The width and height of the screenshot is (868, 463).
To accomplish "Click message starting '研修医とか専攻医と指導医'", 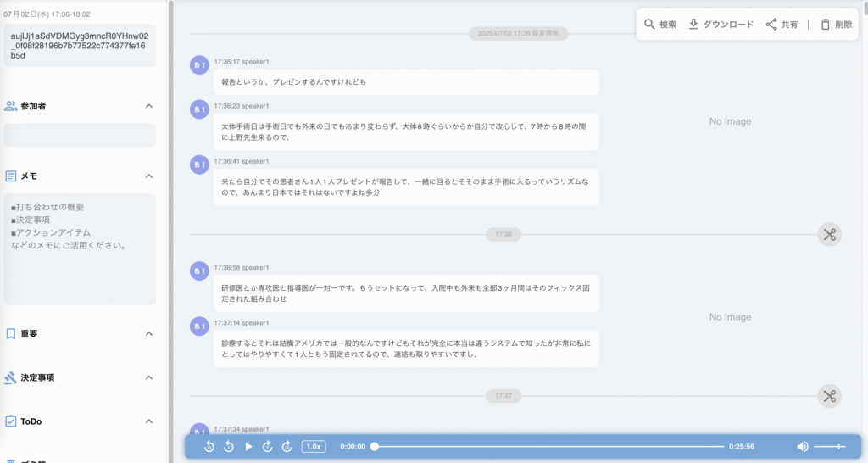I will [x=406, y=293].
